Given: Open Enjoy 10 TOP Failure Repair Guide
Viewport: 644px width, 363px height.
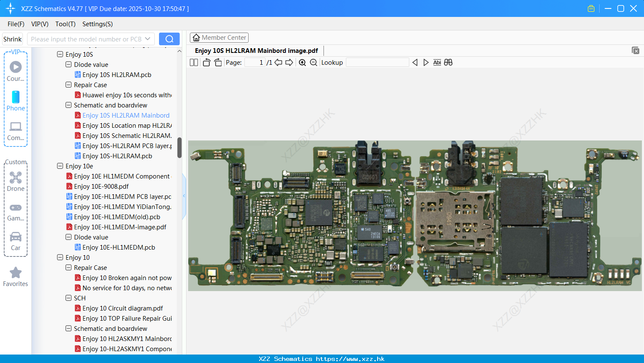Looking at the screenshot, I should tap(123, 318).
